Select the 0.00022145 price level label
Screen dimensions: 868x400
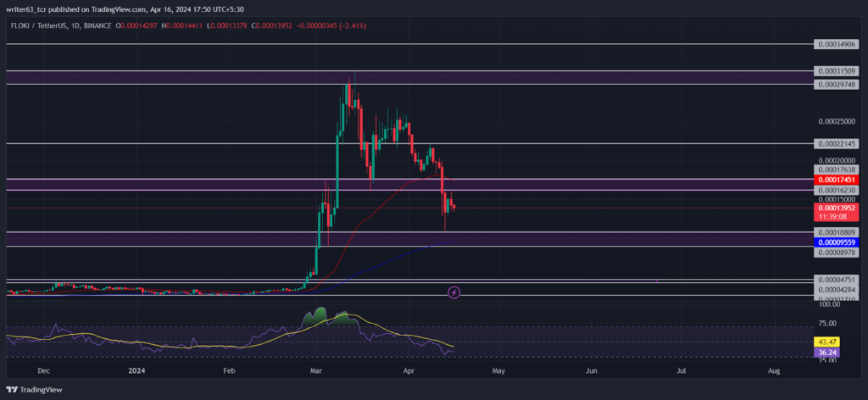[x=836, y=144]
